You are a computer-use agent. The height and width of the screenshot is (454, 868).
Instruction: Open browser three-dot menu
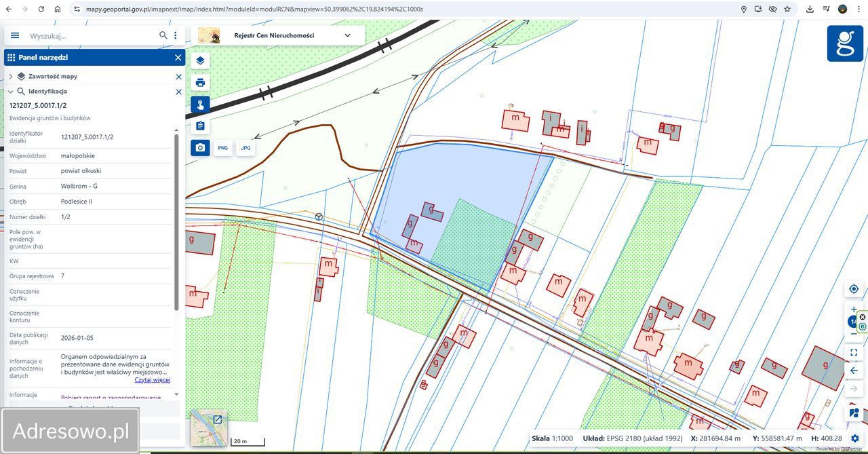(859, 9)
